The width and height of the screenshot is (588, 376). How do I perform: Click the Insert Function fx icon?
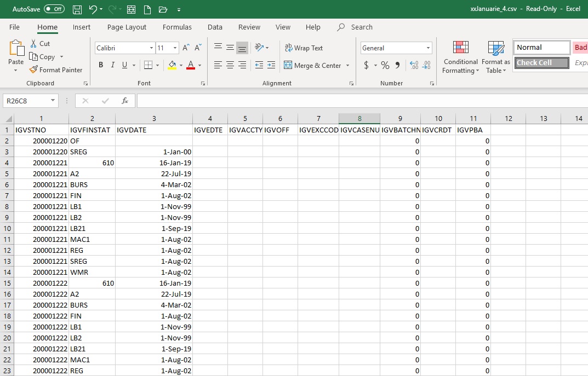tap(125, 101)
